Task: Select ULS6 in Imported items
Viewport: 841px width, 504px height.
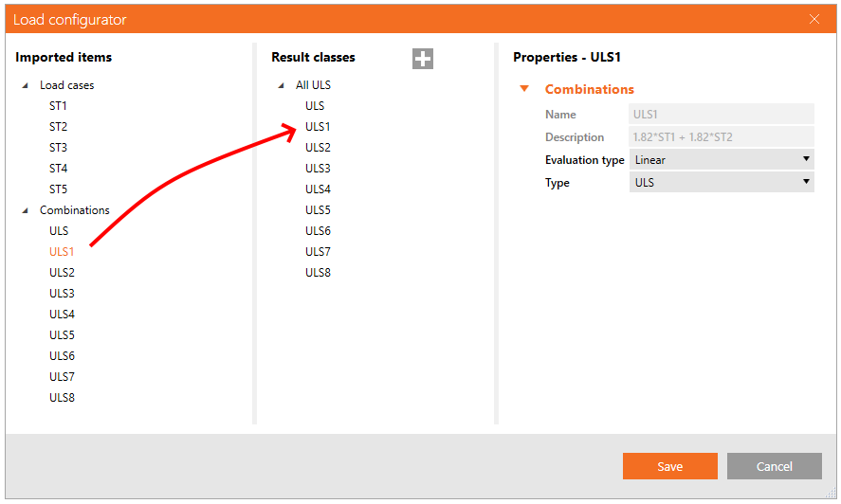Action: (x=62, y=356)
